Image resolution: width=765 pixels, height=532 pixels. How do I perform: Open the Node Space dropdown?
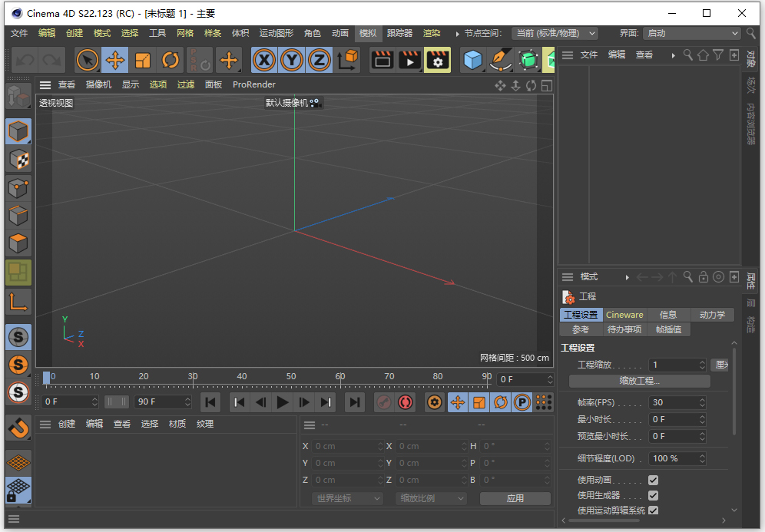coord(555,33)
